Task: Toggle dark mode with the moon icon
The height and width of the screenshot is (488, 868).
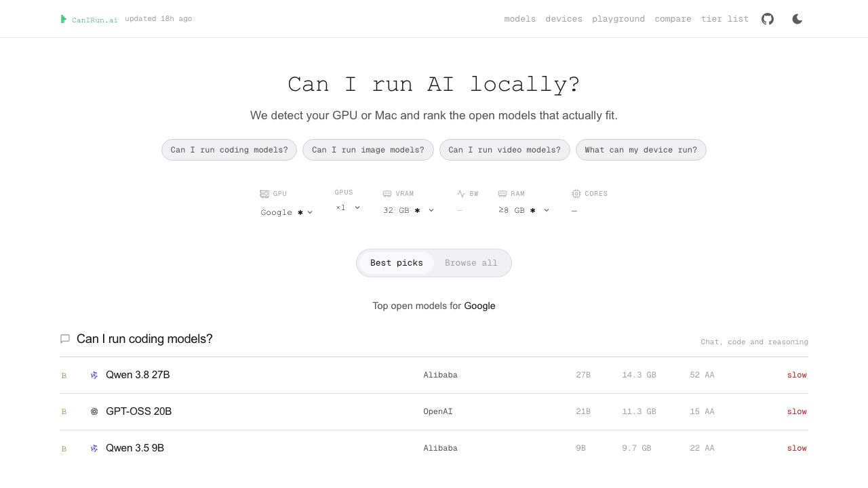Action: (x=797, y=19)
